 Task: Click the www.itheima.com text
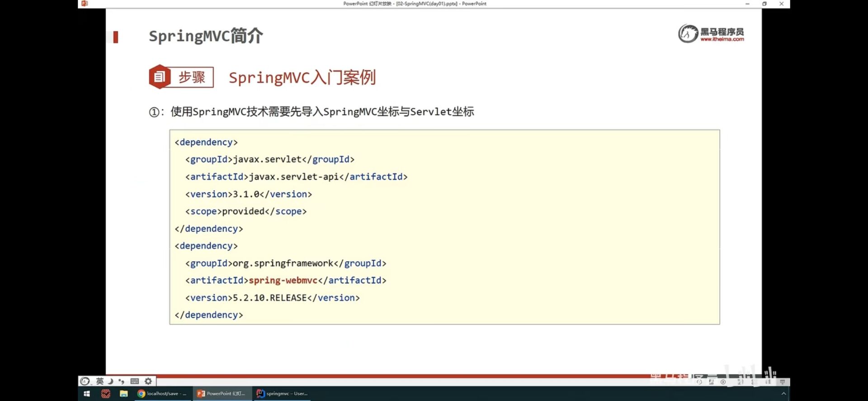(x=722, y=39)
